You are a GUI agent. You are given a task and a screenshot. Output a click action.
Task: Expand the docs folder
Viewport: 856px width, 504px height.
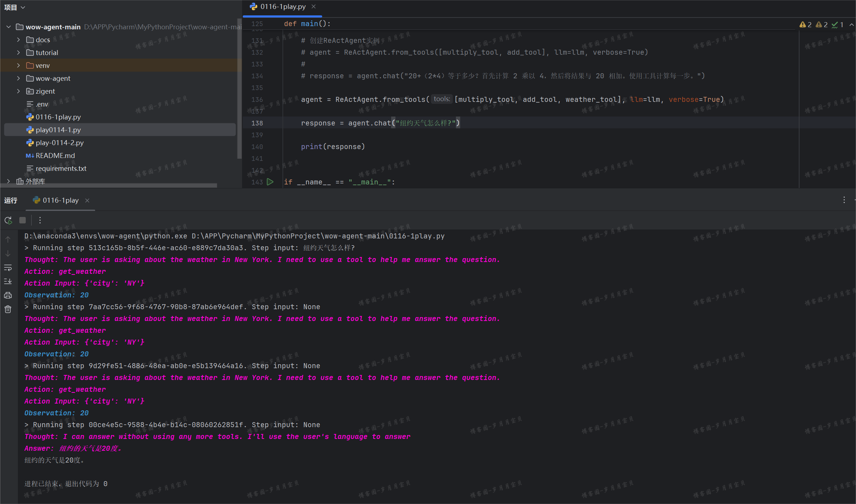pyautogui.click(x=19, y=40)
